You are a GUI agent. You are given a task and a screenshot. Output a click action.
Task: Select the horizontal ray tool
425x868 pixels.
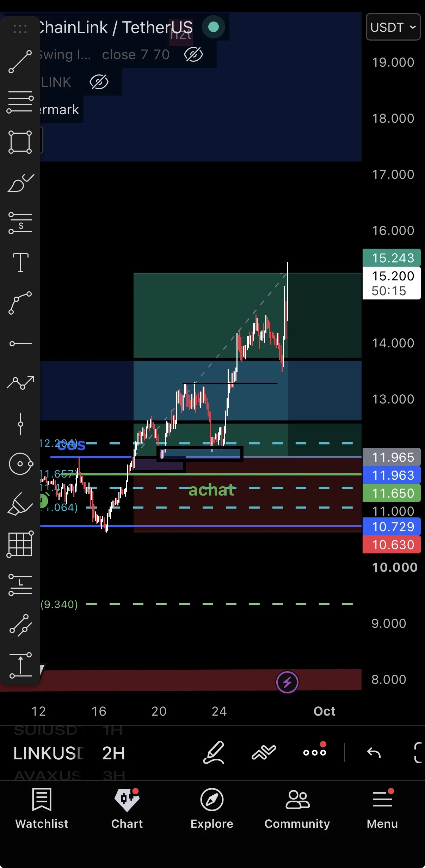(20, 344)
